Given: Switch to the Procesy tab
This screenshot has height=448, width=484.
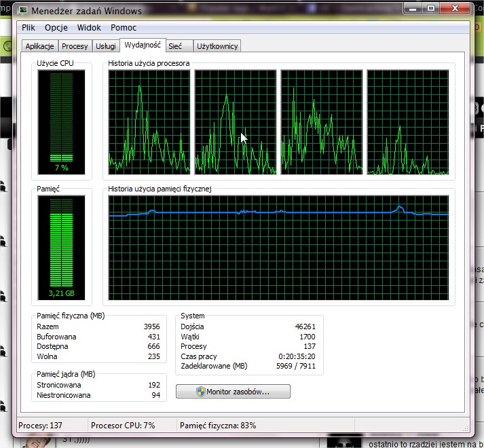Looking at the screenshot, I should point(75,46).
